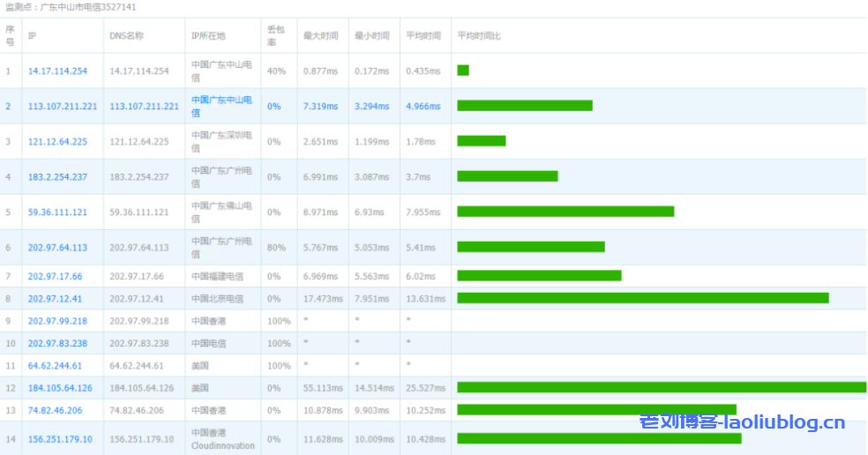This screenshot has height=455, width=868.
Task: Open the 184.105.64.126 IP link
Action: pyautogui.click(x=60, y=388)
